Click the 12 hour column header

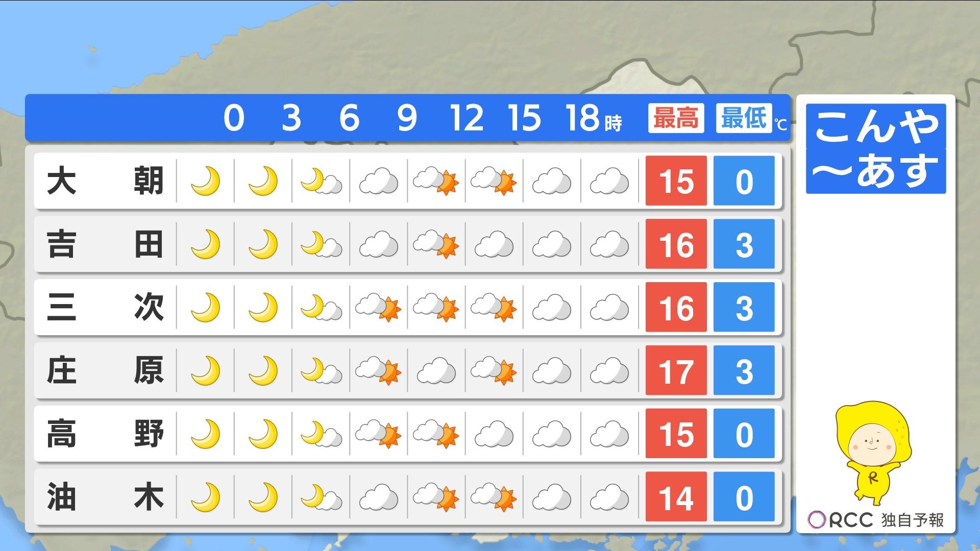point(467,118)
